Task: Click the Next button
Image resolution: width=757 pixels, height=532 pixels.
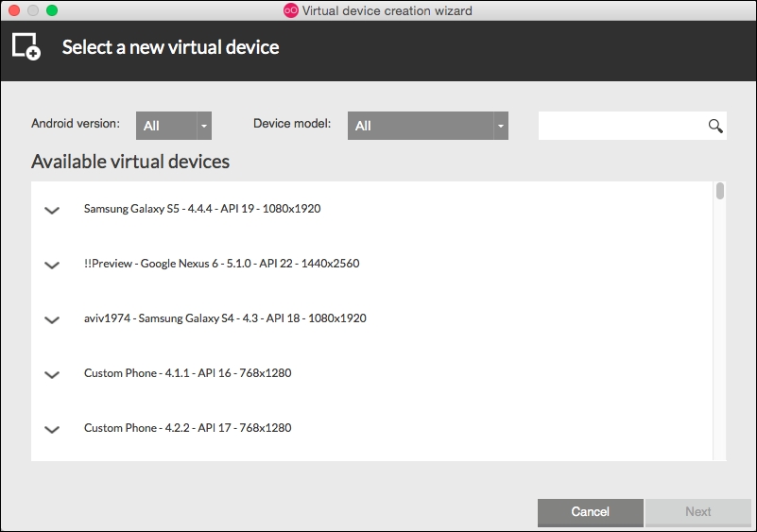Action: click(698, 512)
